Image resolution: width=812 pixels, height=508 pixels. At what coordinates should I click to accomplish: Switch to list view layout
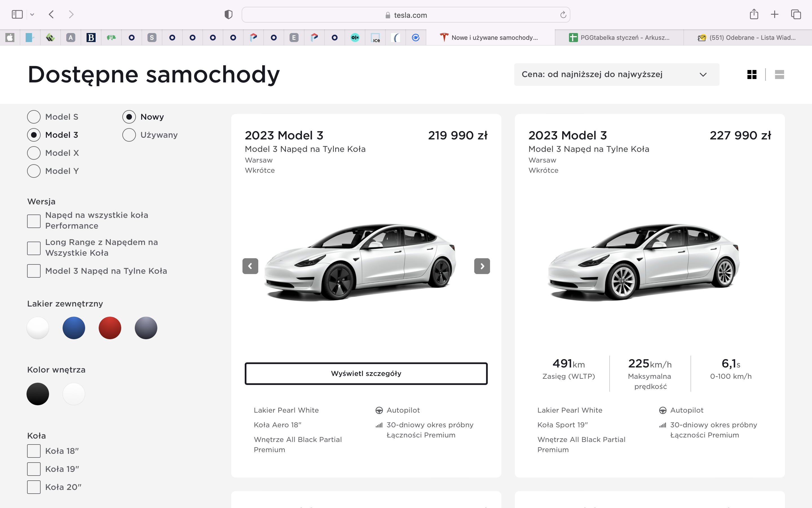(780, 74)
